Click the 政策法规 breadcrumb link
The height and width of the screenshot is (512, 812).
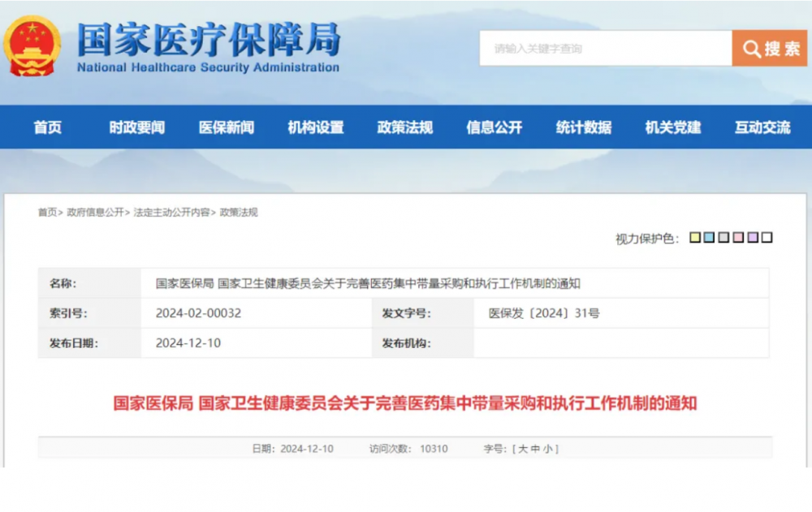[x=239, y=213]
